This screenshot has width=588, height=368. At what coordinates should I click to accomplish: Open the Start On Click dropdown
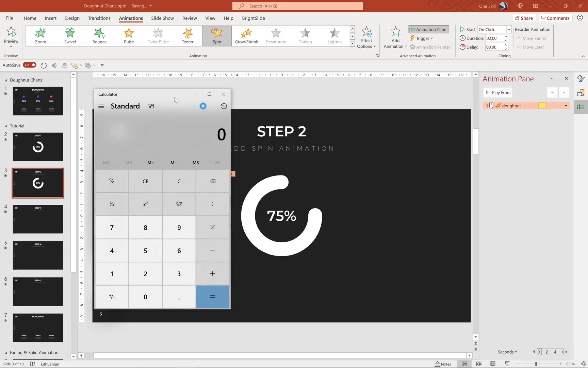(509, 29)
